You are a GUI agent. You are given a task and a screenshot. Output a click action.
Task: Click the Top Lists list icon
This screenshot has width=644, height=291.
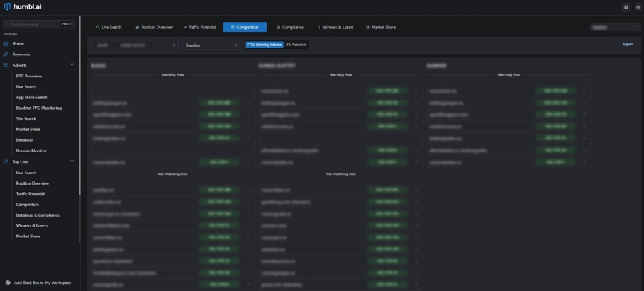[x=6, y=162]
